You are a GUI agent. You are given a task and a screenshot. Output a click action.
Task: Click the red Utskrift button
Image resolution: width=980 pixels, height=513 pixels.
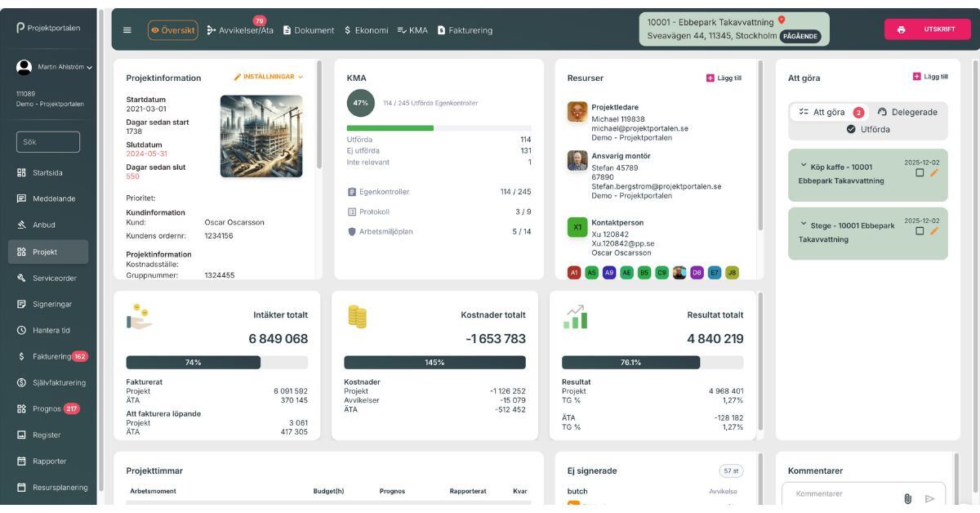927,29
